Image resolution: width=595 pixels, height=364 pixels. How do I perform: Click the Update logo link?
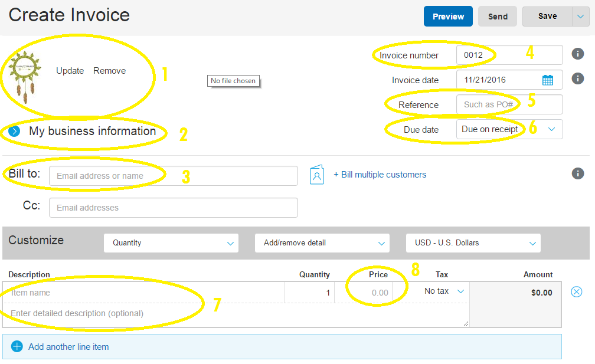click(70, 71)
